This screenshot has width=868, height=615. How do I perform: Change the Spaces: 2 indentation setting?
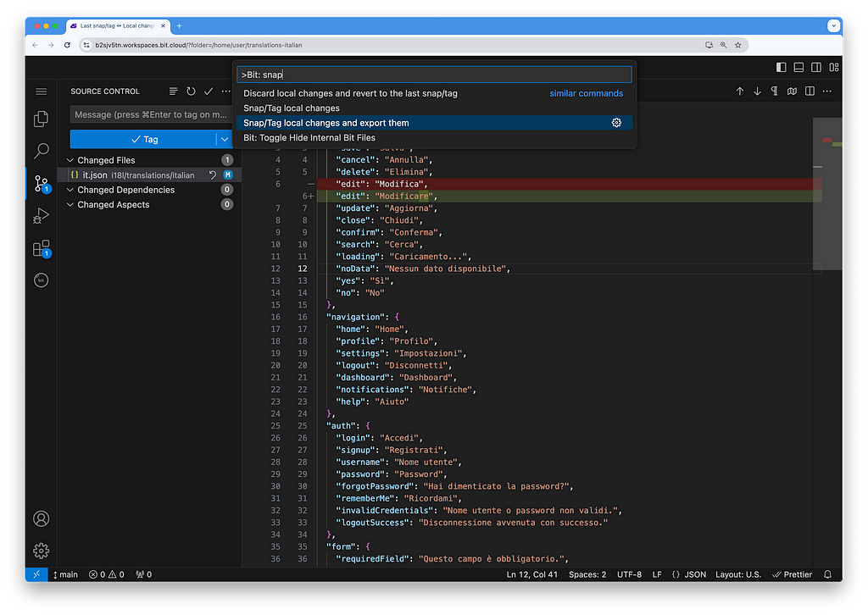[587, 574]
